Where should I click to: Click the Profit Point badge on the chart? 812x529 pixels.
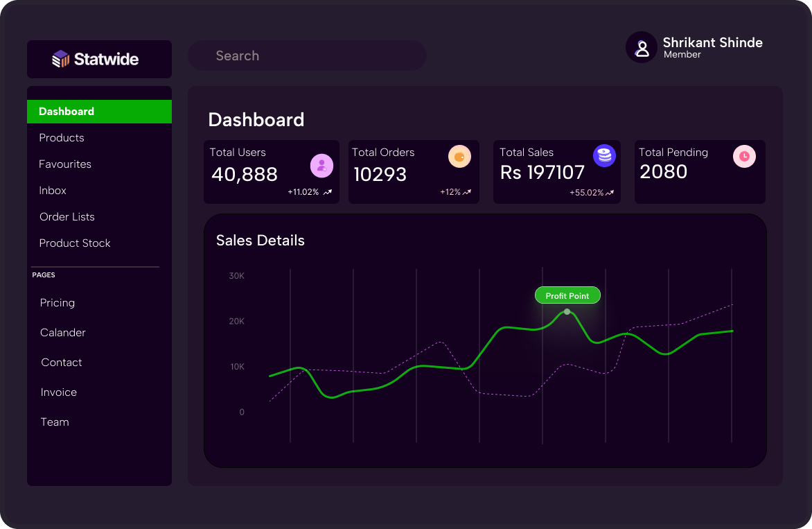coord(567,295)
